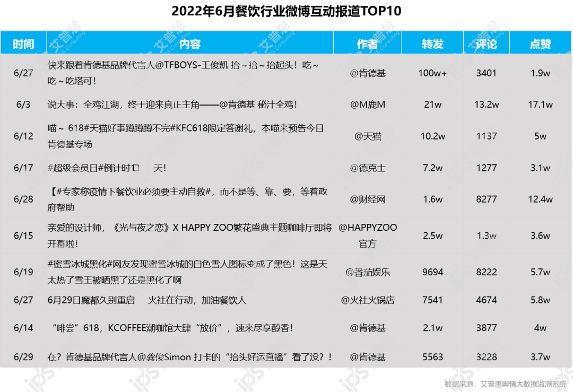Click the 转发 column header
The height and width of the screenshot is (392, 573).
[433, 44]
